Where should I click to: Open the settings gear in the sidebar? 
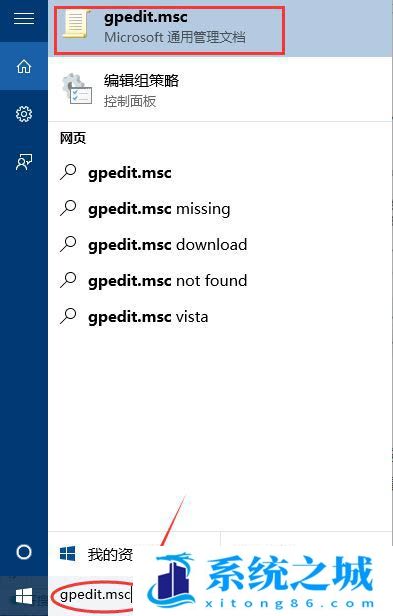(24, 114)
